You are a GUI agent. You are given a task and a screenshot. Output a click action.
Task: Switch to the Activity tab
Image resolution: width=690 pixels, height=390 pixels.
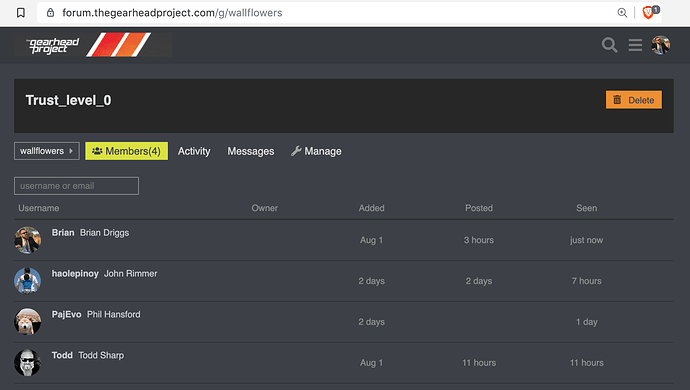[x=194, y=151]
